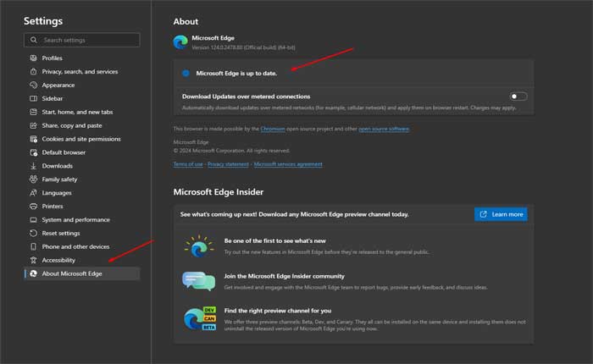Screen dimensions: 593x364
Task: Click the Languages icon in sidebar
Action: [x=32, y=193]
